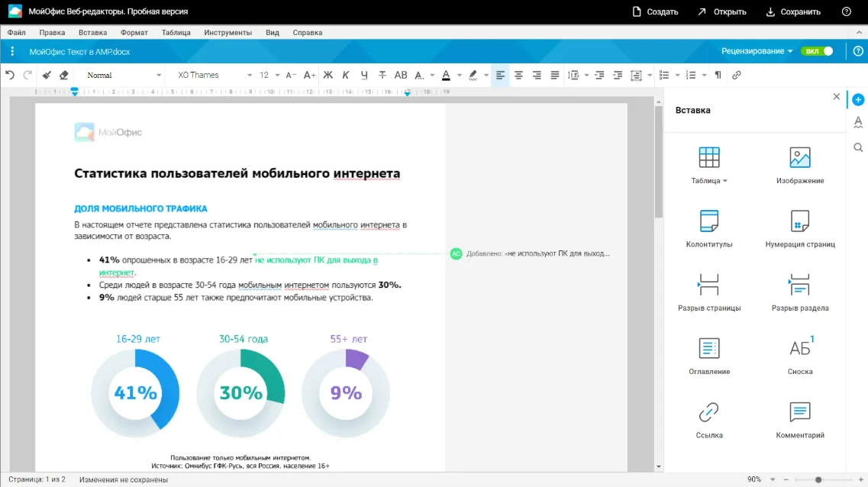Open the search magnifier in right sidebar
This screenshot has height=487, width=868.
[858, 147]
